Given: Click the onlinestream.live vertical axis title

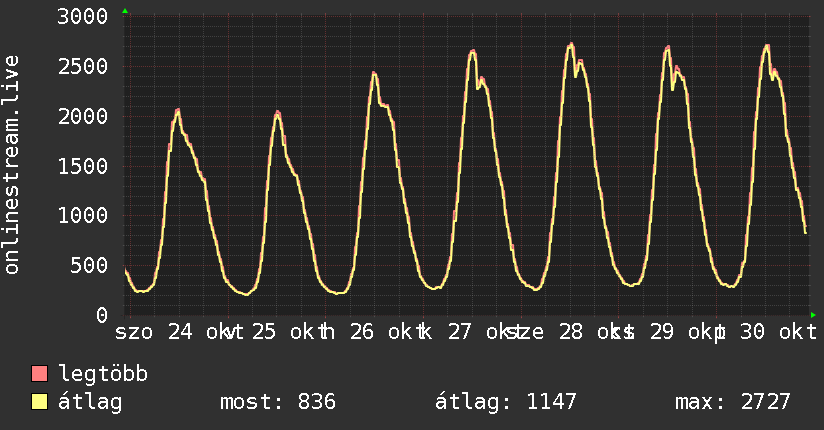Looking at the screenshot, I should pos(11,165).
